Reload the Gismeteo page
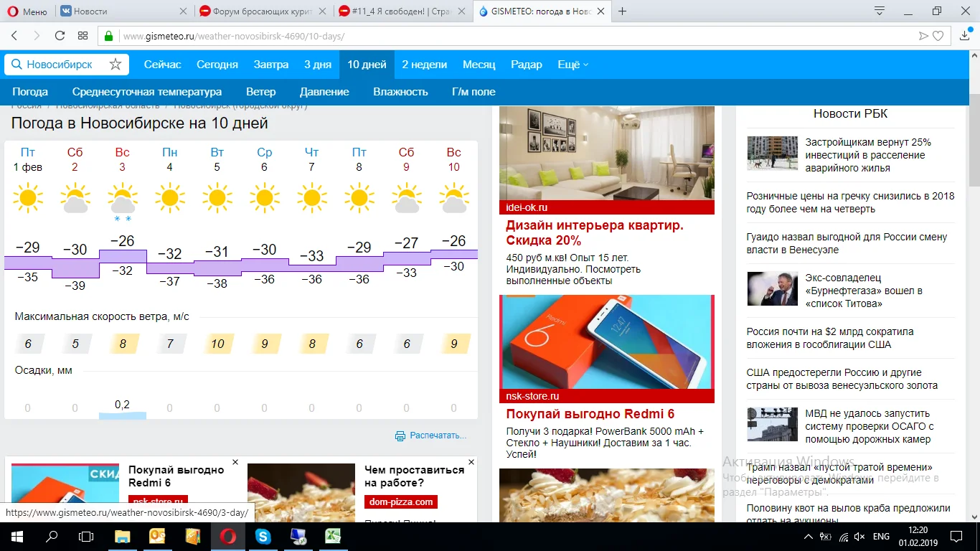980x551 pixels. pyautogui.click(x=60, y=36)
